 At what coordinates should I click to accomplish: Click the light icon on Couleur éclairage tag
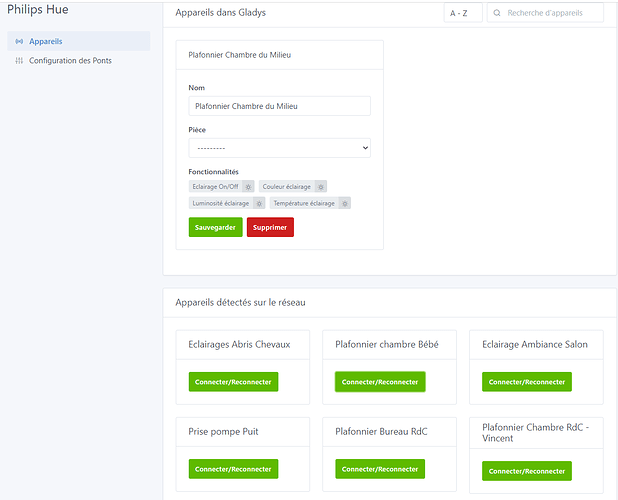[x=320, y=186]
